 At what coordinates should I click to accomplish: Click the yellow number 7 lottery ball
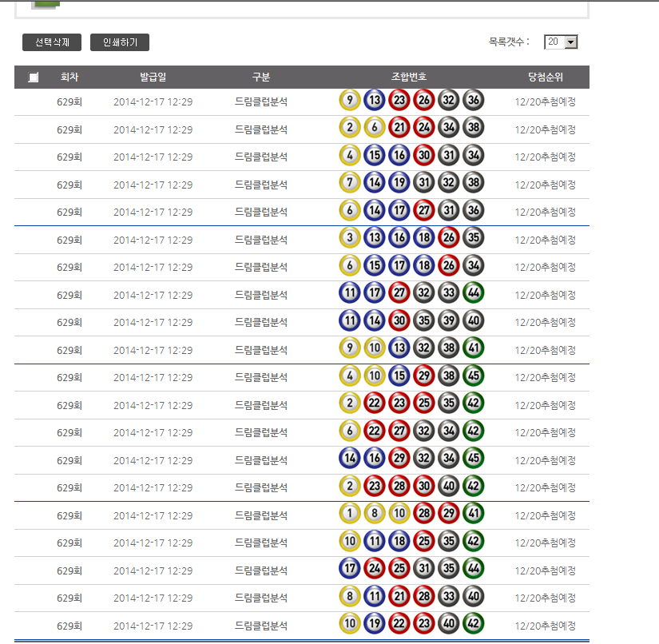tap(350, 185)
